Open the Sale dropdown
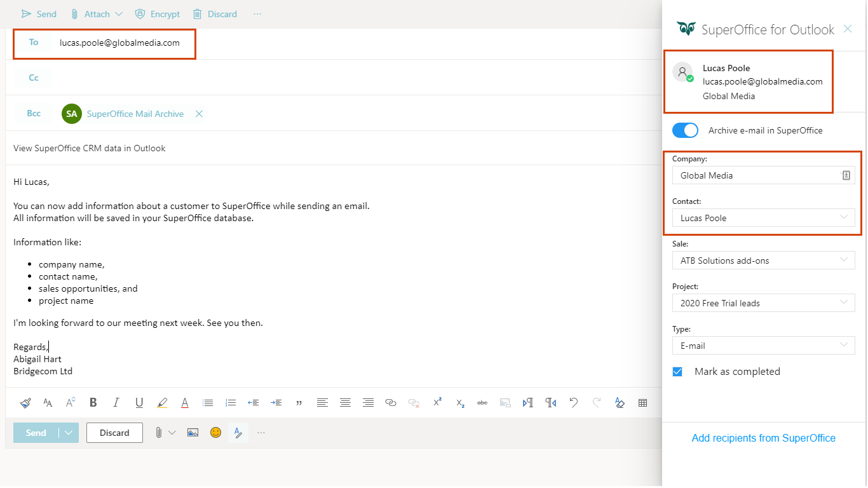 [763, 261]
